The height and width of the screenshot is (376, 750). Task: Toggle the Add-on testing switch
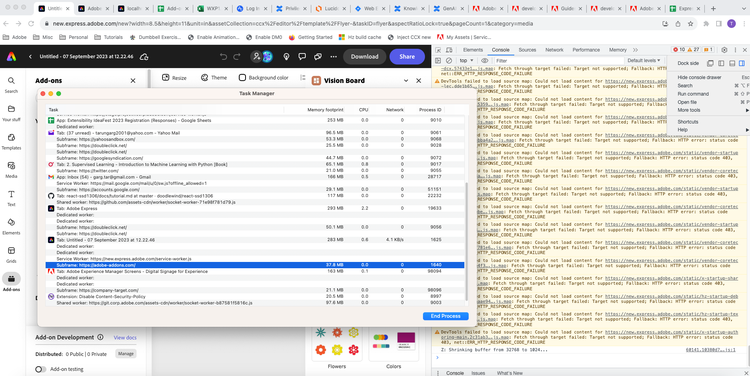coord(41,369)
